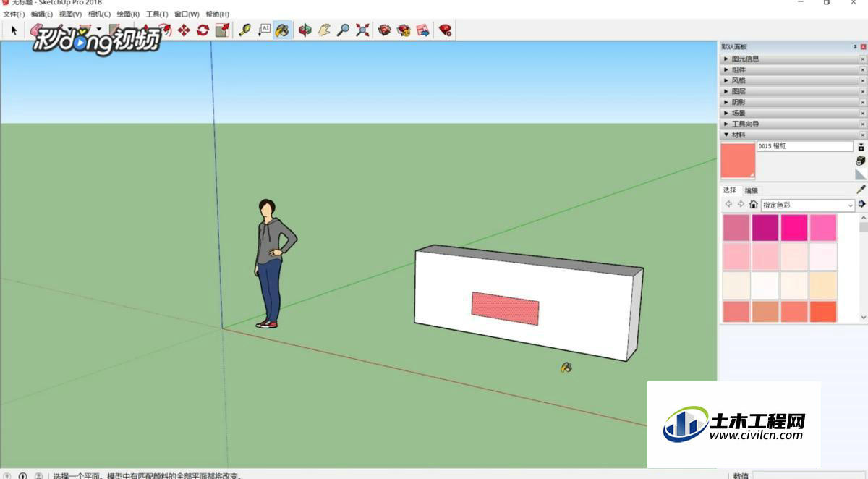Pick the hot pink swatch in first row

point(794,228)
